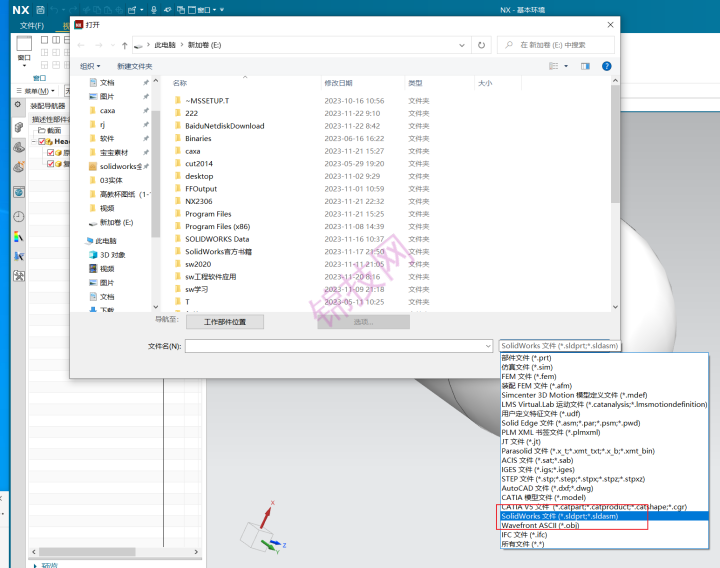720x568 pixels.
Task: Click the microphone icon in the NX quick access toolbar
Action: pos(154,10)
